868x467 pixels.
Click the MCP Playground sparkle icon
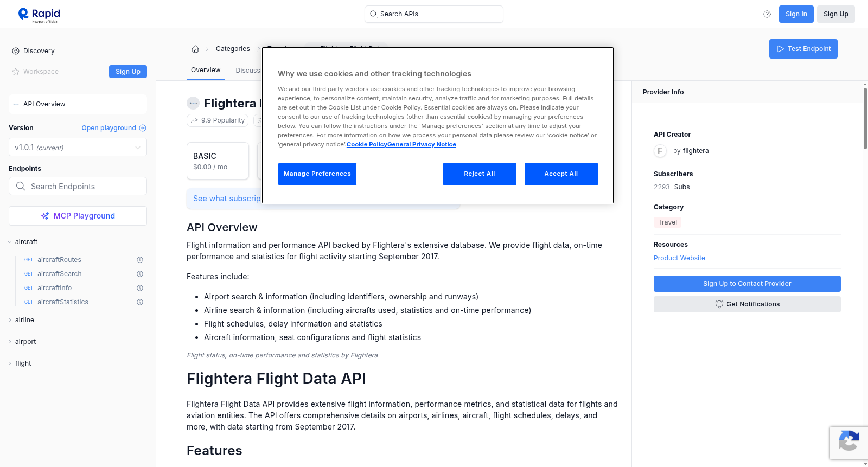tap(45, 216)
